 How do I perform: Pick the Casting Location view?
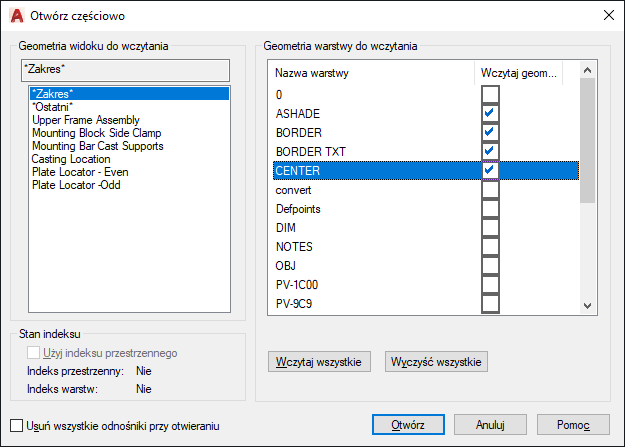tap(70, 158)
